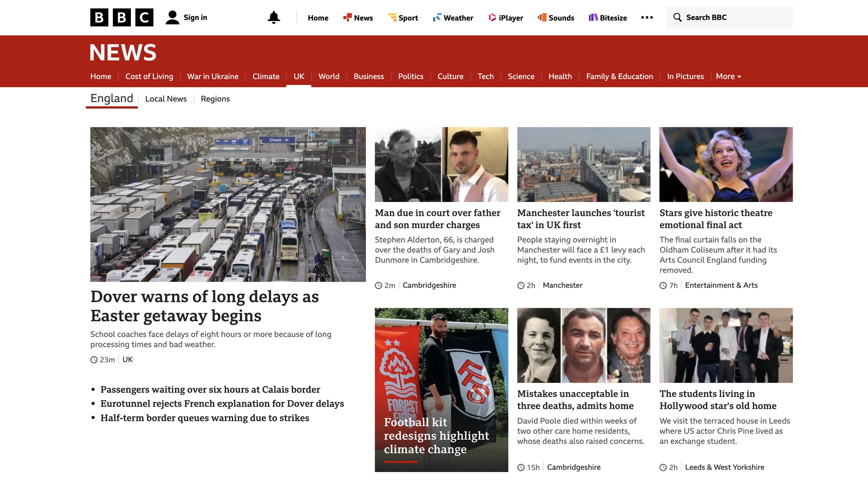Go to Politics section
Screen dimensions: 868x499
click(x=410, y=76)
